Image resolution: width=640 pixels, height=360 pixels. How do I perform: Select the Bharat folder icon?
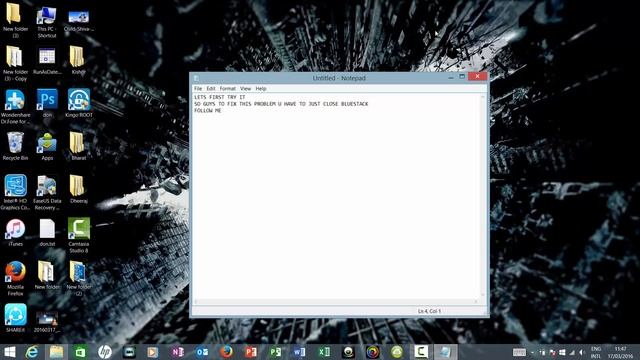click(78, 146)
